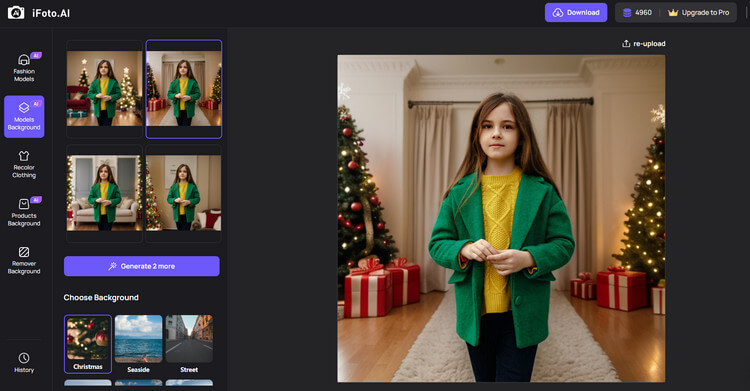The height and width of the screenshot is (391, 750).
Task: Select the third generated result with white couch
Action: point(105,193)
